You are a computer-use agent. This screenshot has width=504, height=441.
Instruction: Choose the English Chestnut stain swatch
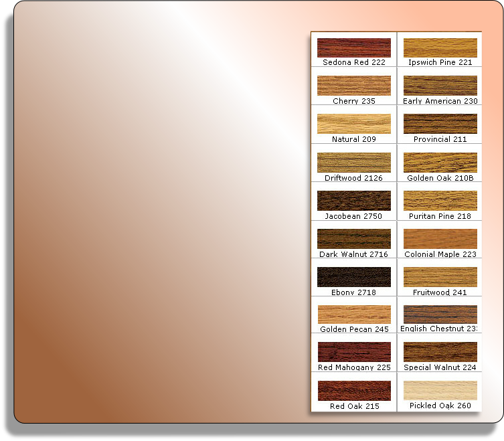click(440, 315)
